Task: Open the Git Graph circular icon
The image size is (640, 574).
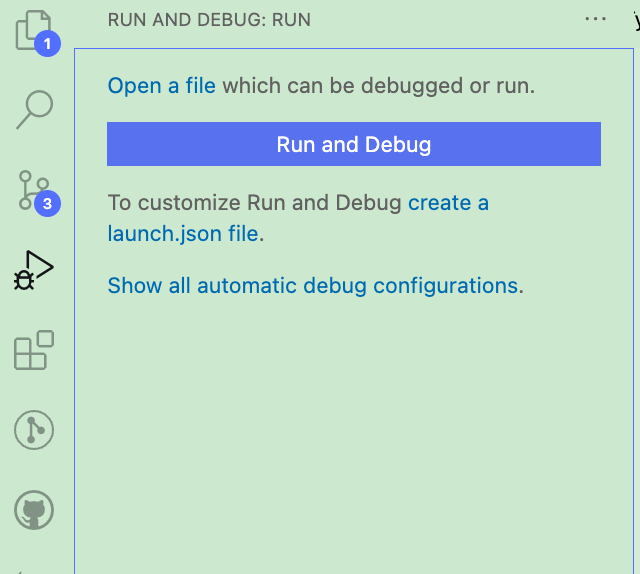Action: 34,430
